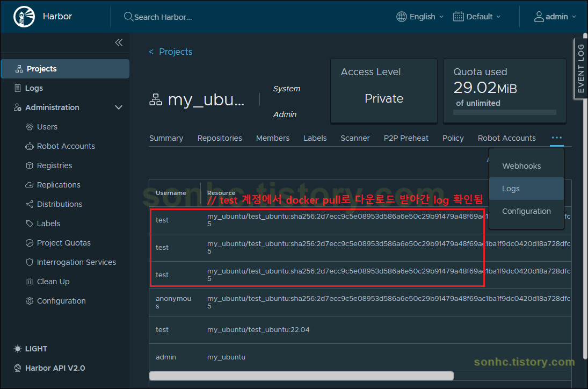Viewport: 588px width, 389px height.
Task: Switch to the Scanner tab
Action: (355, 139)
